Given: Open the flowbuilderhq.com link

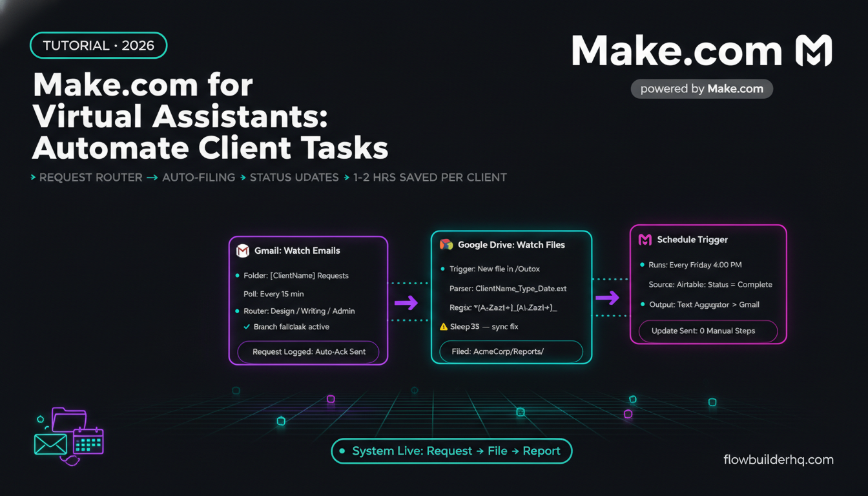Looking at the screenshot, I should 779,460.
